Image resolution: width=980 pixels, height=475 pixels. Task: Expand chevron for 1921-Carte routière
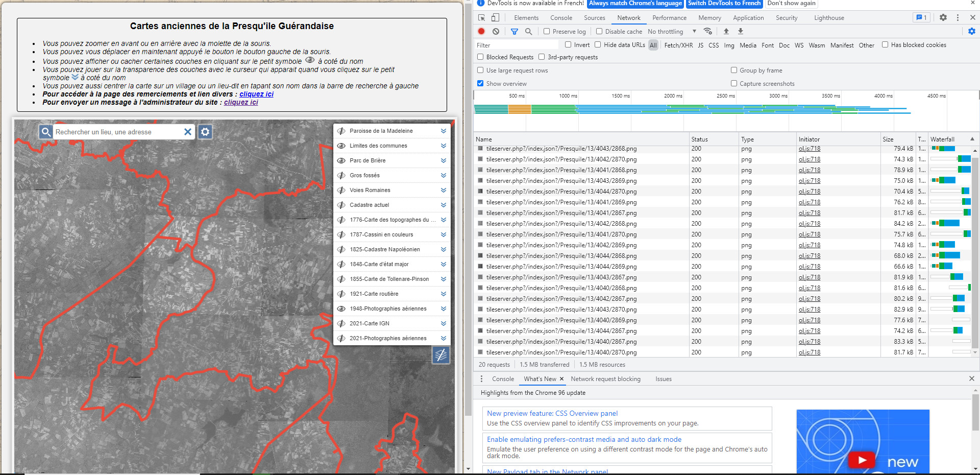[x=444, y=294]
